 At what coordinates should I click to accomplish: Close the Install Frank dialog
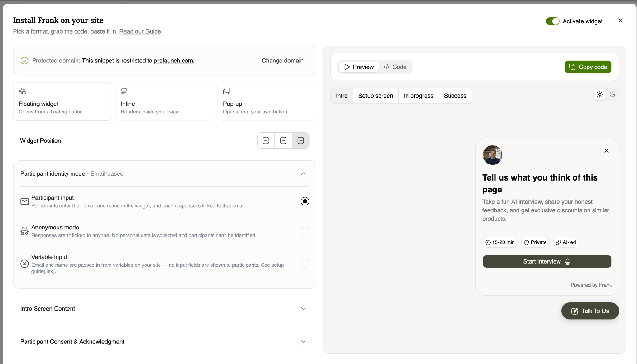click(621, 21)
